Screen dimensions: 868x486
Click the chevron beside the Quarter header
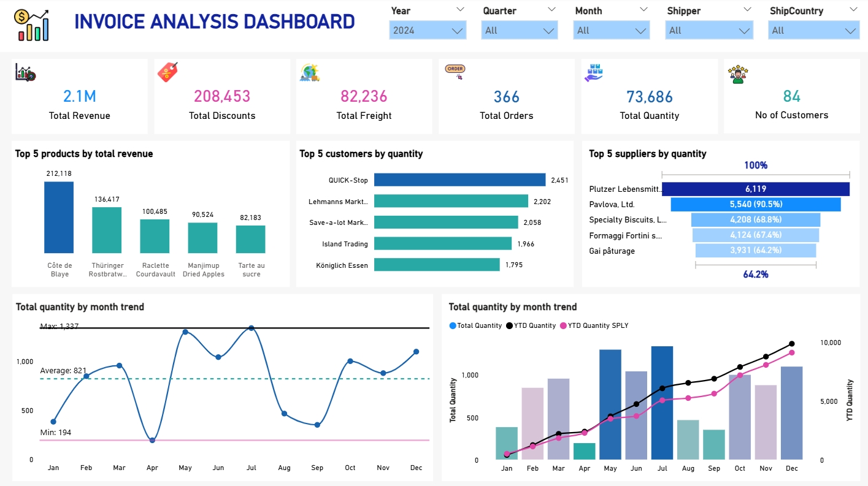(551, 10)
